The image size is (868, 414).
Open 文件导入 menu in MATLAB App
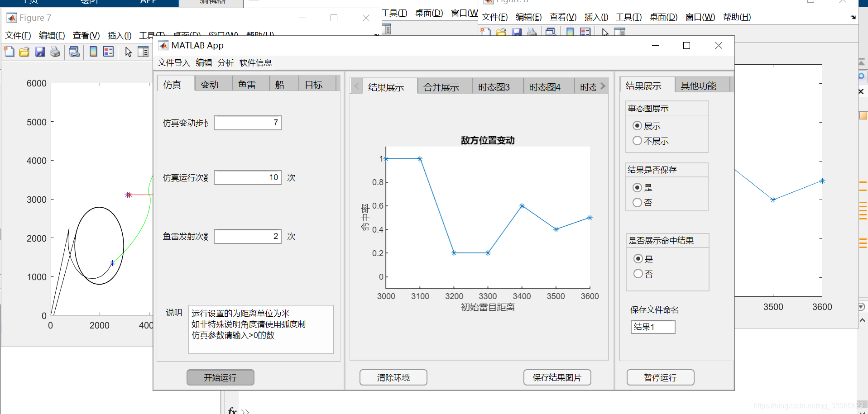174,62
